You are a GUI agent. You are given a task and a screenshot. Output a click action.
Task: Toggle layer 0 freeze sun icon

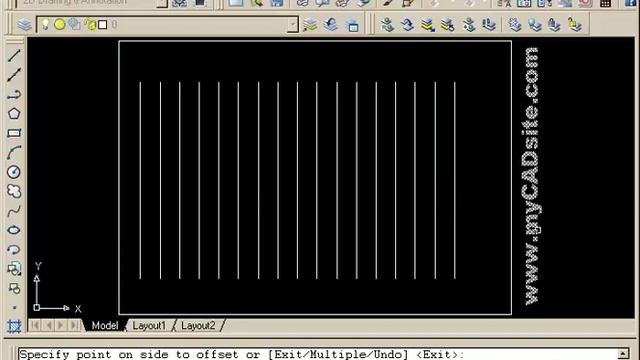pyautogui.click(x=60, y=24)
